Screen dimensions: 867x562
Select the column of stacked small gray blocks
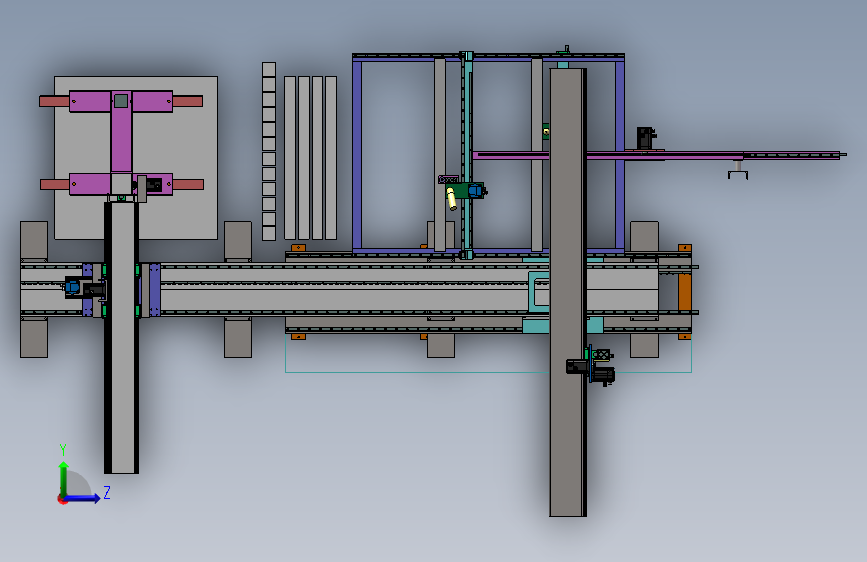click(x=269, y=151)
